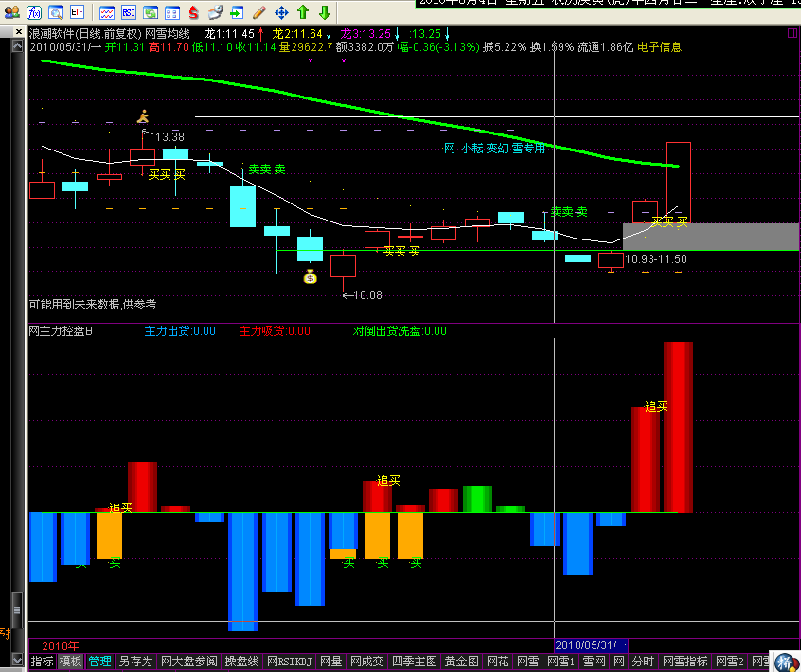Switch to the 网花 template
The image size is (801, 672).
(498, 662)
